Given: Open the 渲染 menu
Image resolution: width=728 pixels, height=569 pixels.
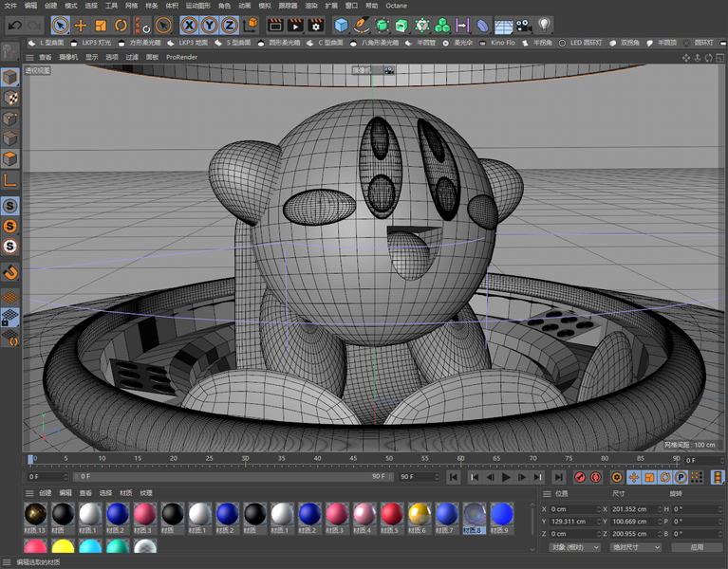Looking at the screenshot, I should [311, 6].
